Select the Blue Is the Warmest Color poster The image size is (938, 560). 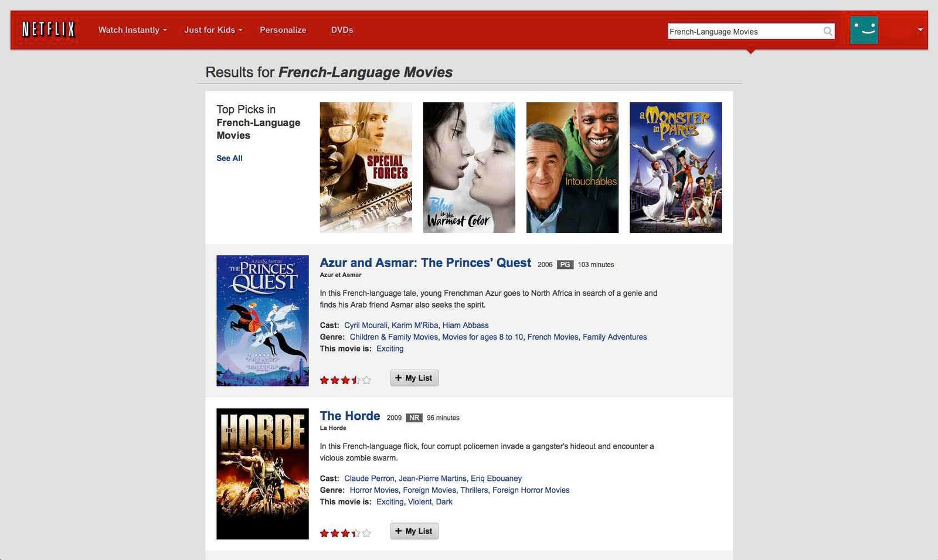[469, 168]
